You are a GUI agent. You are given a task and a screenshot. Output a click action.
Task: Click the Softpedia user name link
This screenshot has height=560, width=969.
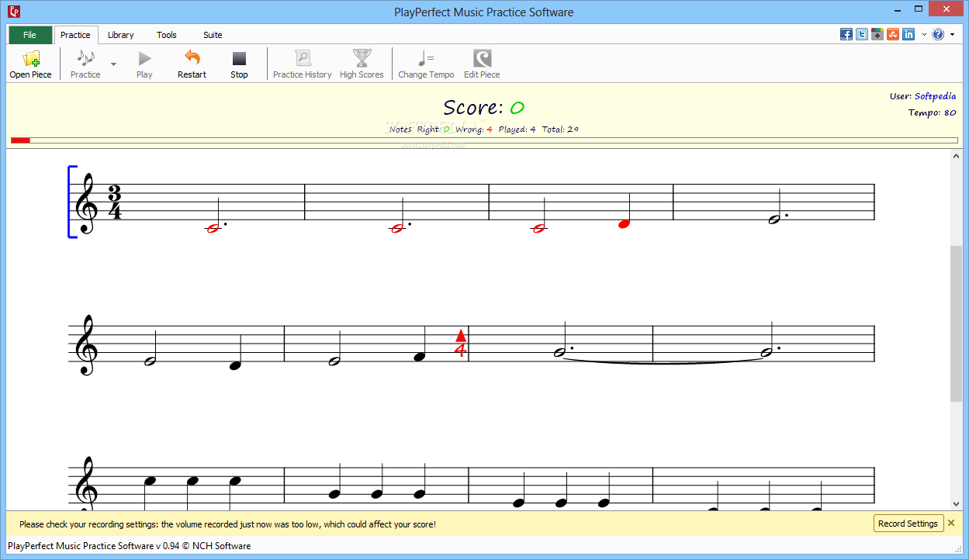point(935,96)
